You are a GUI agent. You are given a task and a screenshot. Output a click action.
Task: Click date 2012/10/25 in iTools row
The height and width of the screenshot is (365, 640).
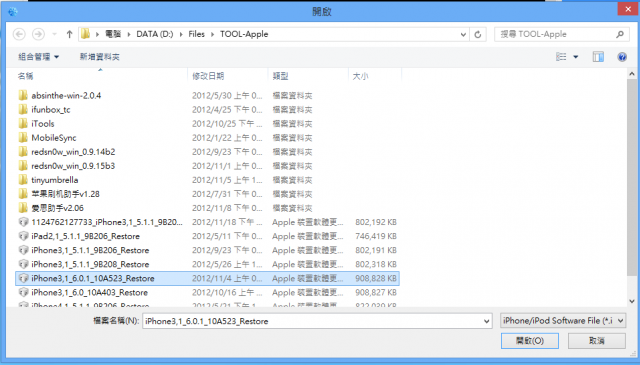click(x=227, y=124)
